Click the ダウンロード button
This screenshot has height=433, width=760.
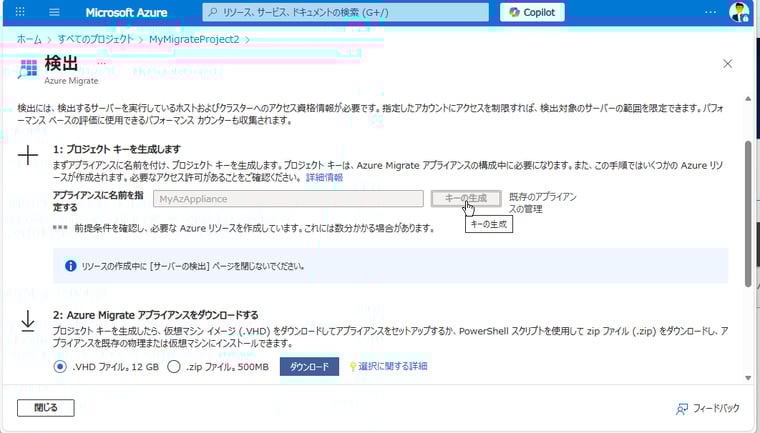[309, 367]
